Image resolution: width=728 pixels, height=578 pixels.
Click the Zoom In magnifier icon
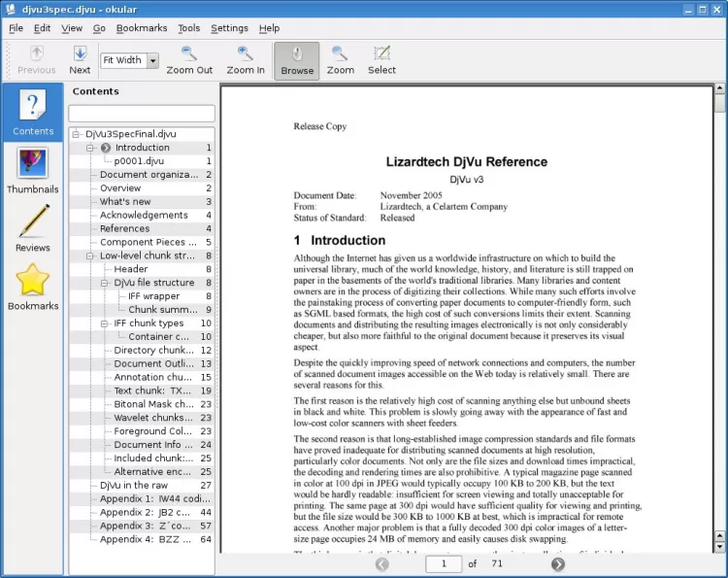click(x=246, y=53)
